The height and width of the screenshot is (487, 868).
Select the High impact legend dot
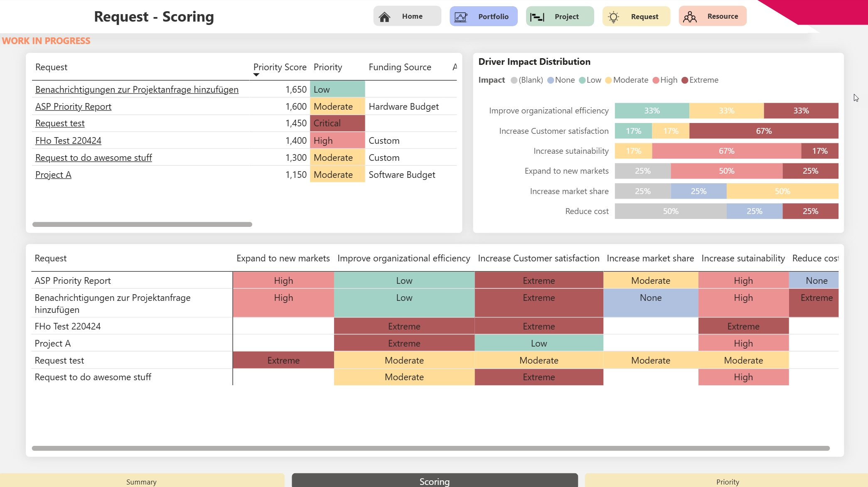click(x=656, y=80)
